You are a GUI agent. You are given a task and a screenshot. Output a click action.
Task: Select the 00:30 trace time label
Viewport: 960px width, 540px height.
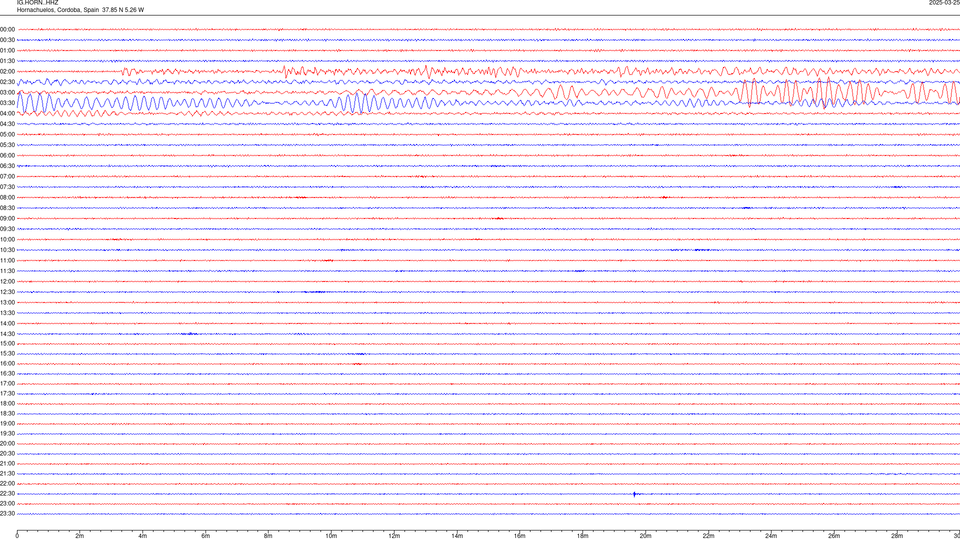click(x=7, y=40)
